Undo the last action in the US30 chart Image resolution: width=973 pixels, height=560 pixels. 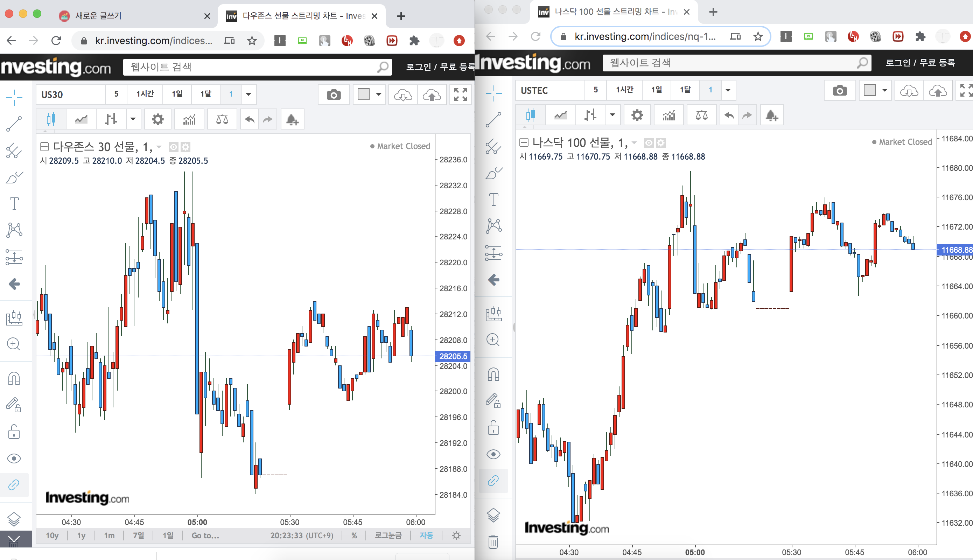pos(250,119)
